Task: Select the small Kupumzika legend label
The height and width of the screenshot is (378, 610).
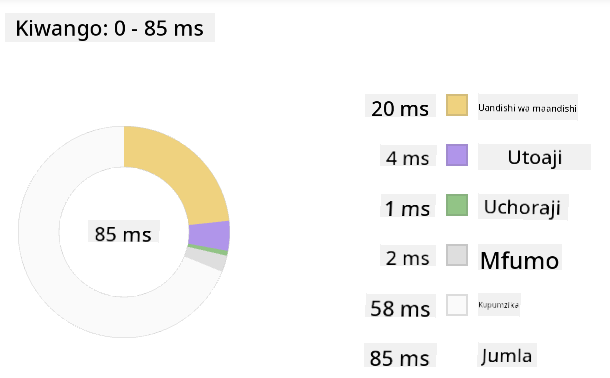Action: click(x=499, y=304)
